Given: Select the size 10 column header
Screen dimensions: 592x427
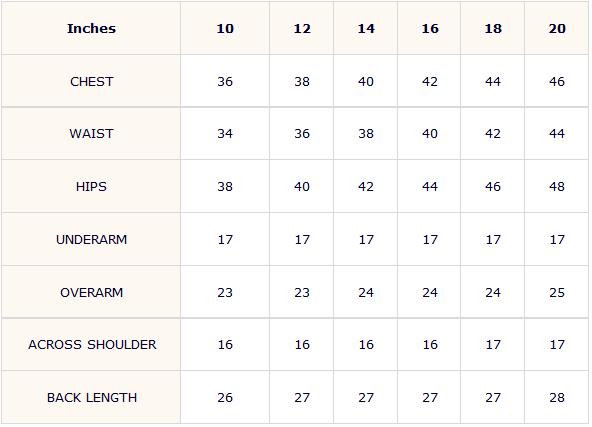Looking at the screenshot, I should point(225,29).
